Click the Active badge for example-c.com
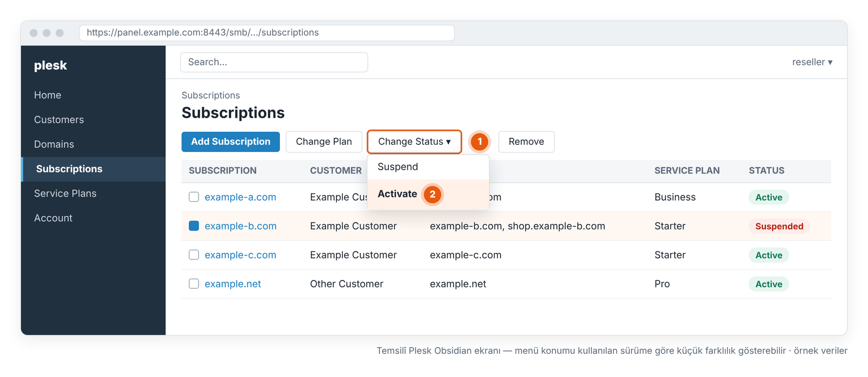Image resolution: width=868 pixels, height=377 pixels. click(x=769, y=255)
